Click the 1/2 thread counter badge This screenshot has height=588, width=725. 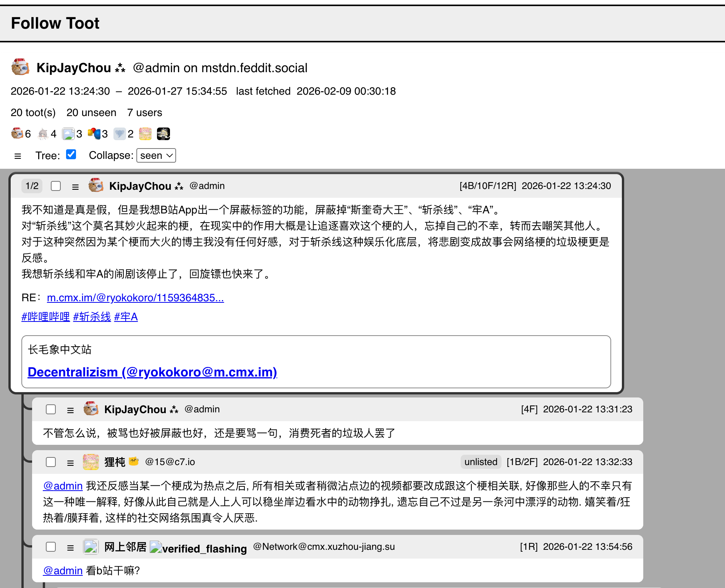click(x=32, y=186)
